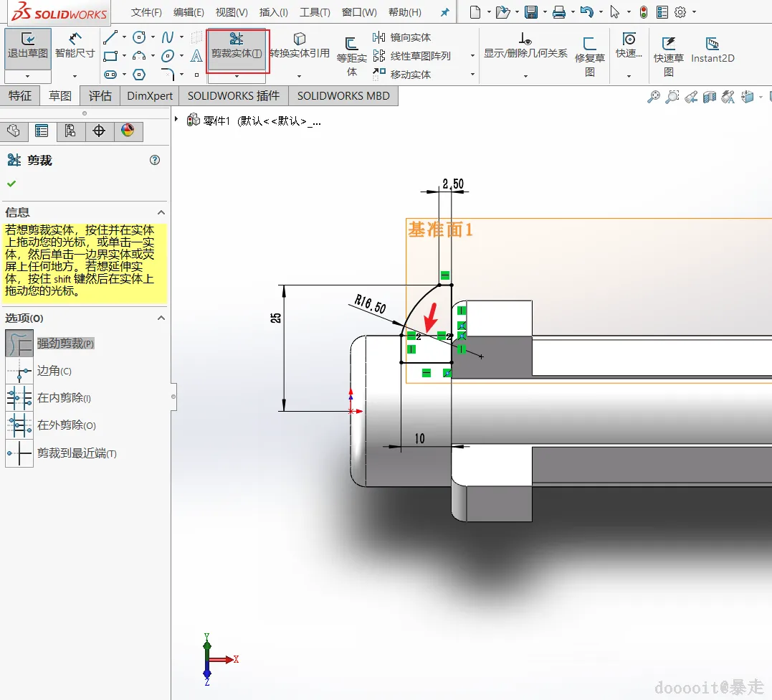Click Convert Entities (转换实体引用) tool
The height and width of the screenshot is (700, 772).
click(300, 46)
